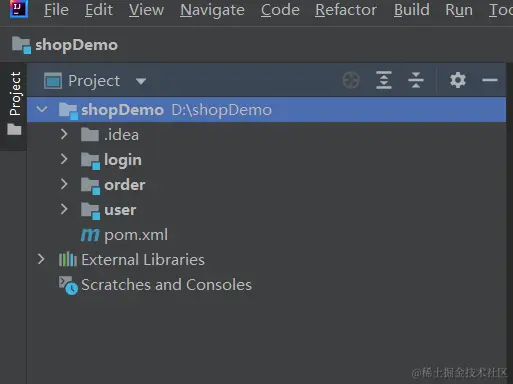Click the Expand All icon in Project panel

click(x=384, y=80)
